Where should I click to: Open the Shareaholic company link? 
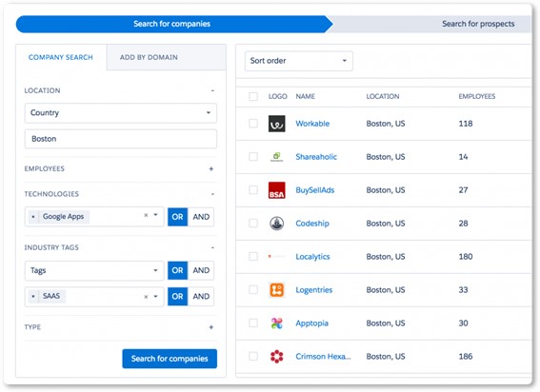click(x=316, y=157)
